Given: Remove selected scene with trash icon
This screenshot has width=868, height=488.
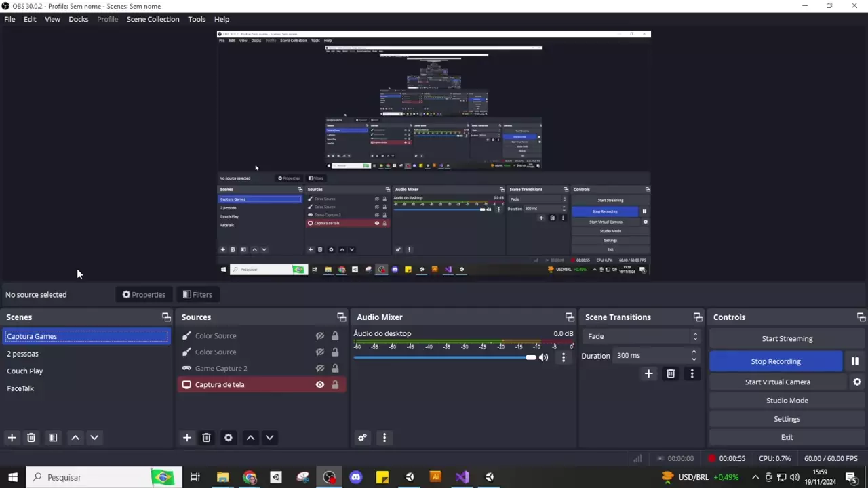Looking at the screenshot, I should click(x=31, y=438).
